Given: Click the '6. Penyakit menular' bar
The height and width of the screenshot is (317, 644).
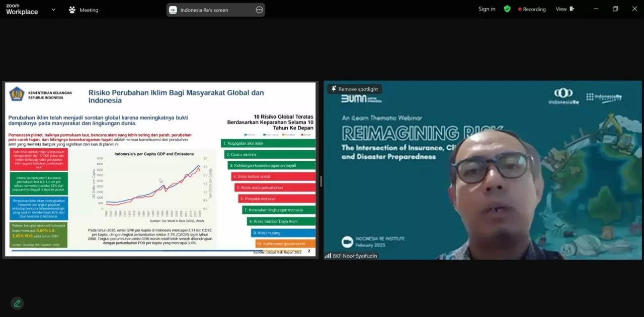Looking at the screenshot, I should pos(277,198).
